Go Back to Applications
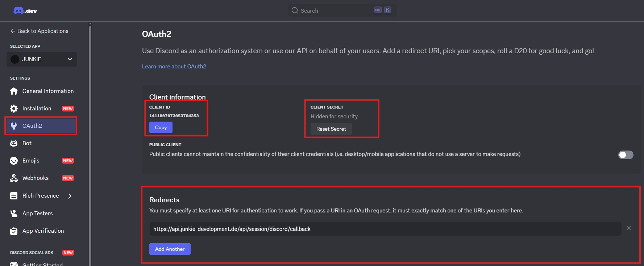 (x=39, y=31)
